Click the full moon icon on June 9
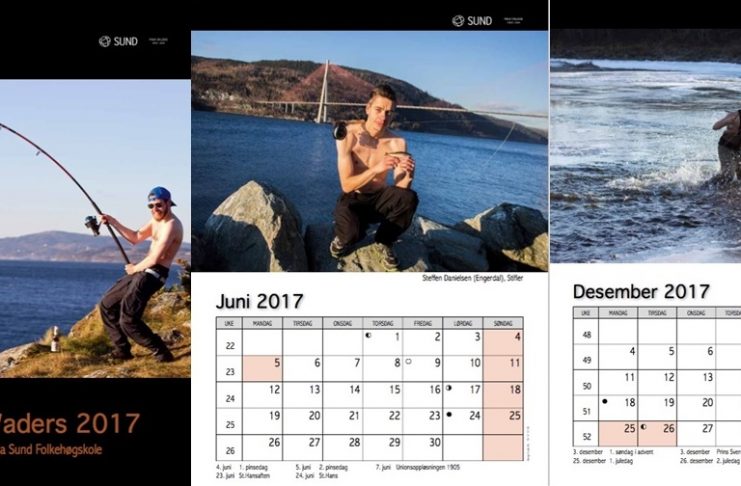Image resolution: width=741 pixels, height=486 pixels. click(x=408, y=362)
